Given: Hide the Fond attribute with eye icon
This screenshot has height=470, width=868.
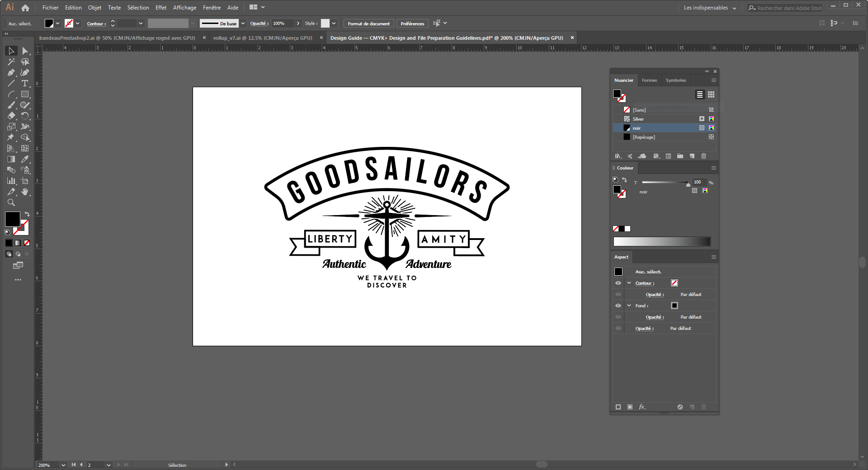Looking at the screenshot, I should click(618, 306).
